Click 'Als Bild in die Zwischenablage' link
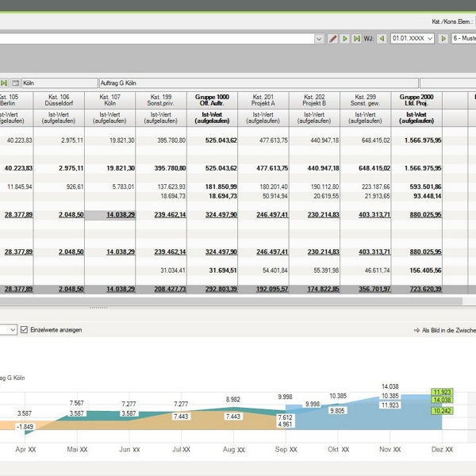This screenshot has width=476, height=476. 449,330
